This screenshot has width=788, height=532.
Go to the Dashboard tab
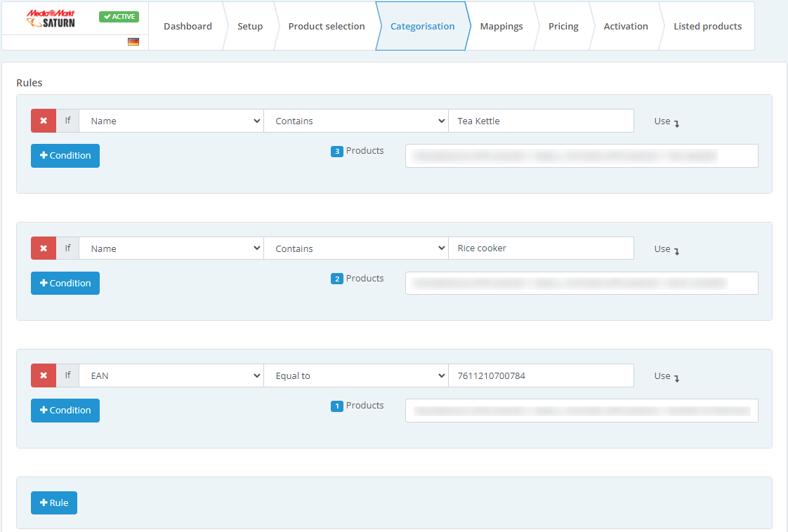pos(188,26)
